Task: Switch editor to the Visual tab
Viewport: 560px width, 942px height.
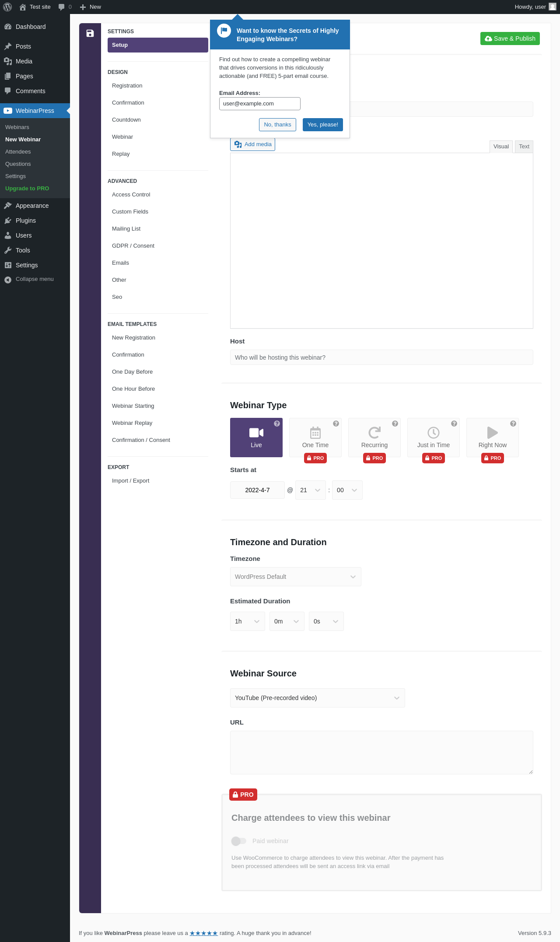Action: (501, 147)
